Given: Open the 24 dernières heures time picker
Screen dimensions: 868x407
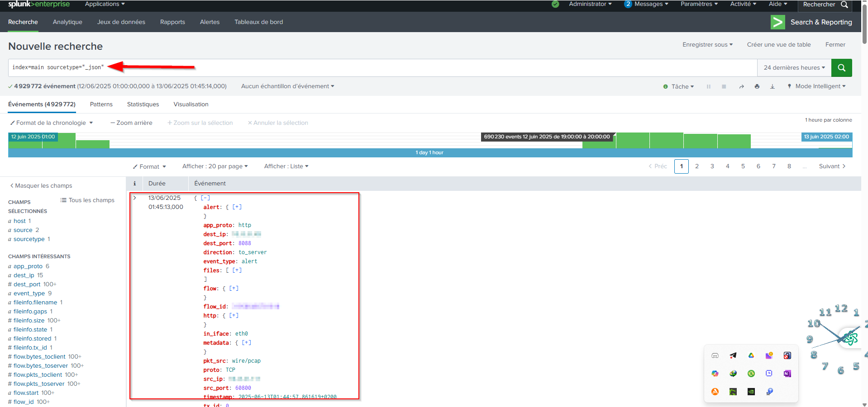Looking at the screenshot, I should point(794,68).
